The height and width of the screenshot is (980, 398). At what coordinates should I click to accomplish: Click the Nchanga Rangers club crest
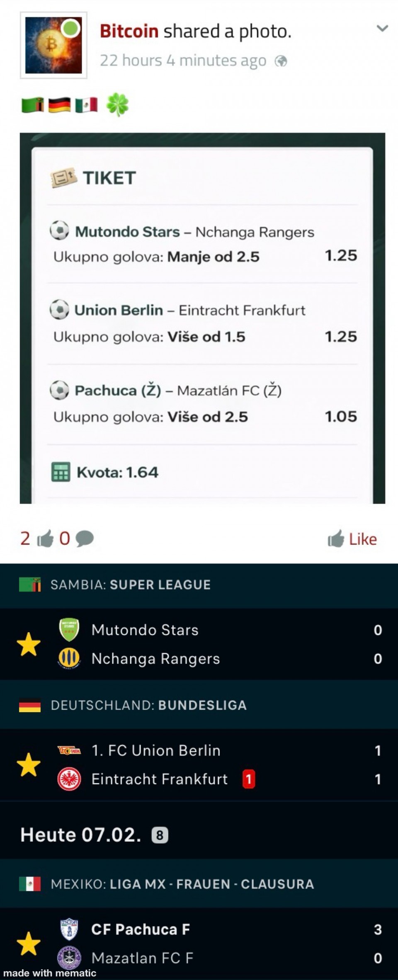tap(69, 659)
